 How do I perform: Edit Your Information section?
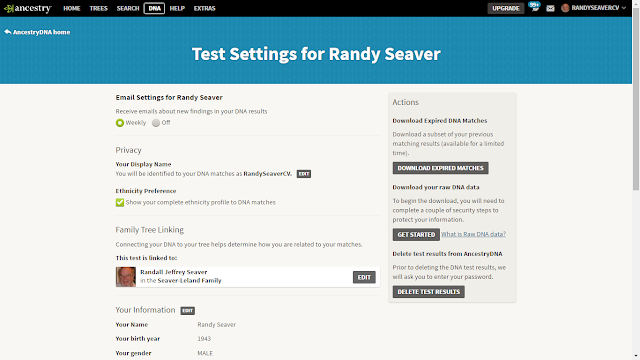pos(188,311)
